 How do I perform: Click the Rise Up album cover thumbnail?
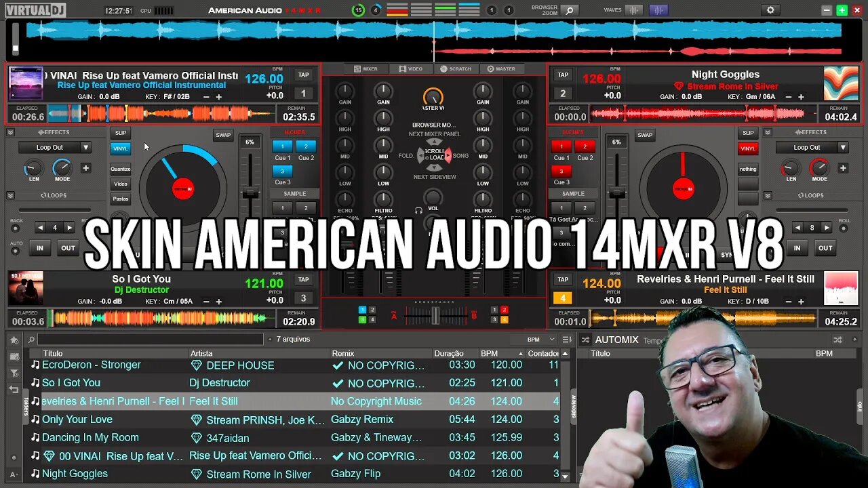pos(26,84)
